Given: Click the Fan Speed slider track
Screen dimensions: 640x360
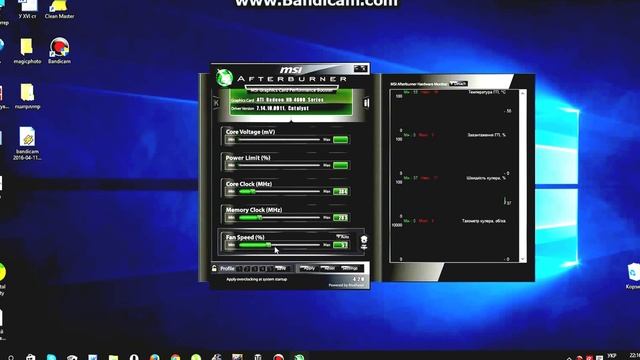Looking at the screenshot, I should point(279,245).
